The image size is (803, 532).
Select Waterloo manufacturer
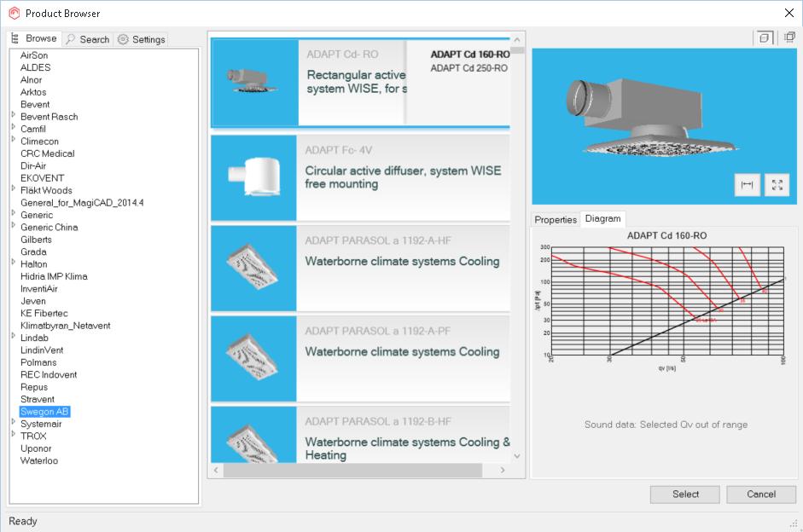[39, 460]
